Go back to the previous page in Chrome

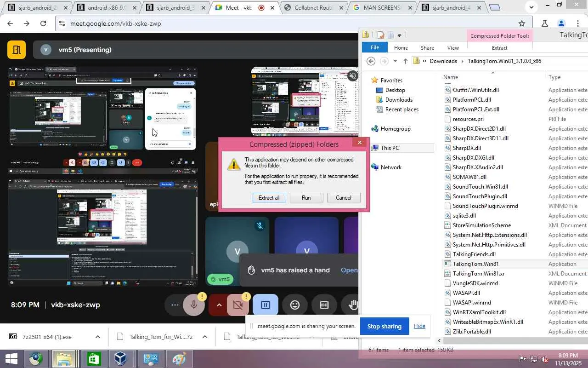pyautogui.click(x=10, y=23)
